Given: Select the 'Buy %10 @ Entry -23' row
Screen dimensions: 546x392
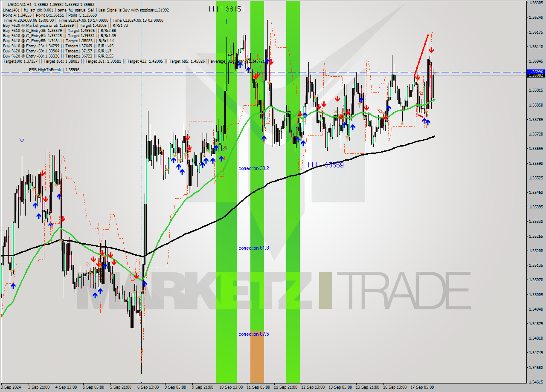Looking at the screenshot, I should pos(58,46).
